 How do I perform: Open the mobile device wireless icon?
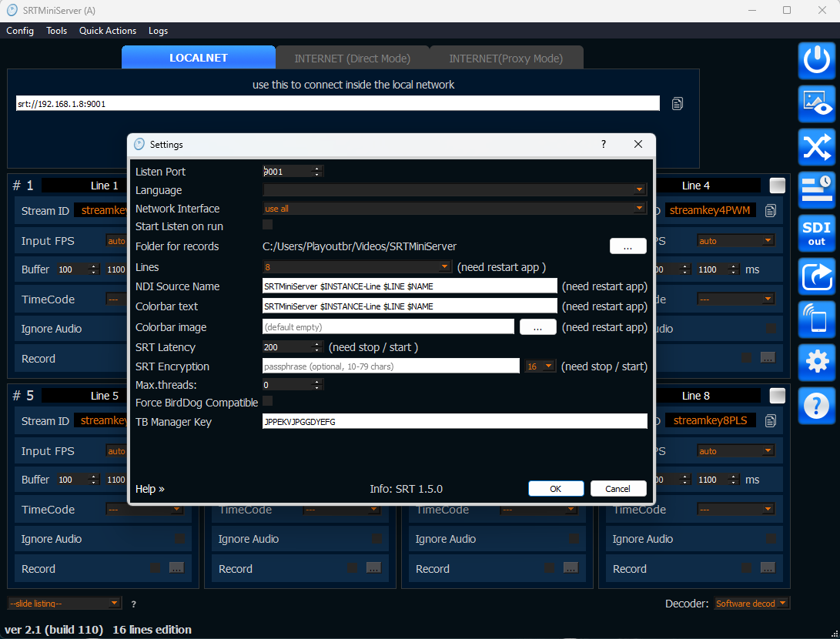pyautogui.click(x=816, y=319)
